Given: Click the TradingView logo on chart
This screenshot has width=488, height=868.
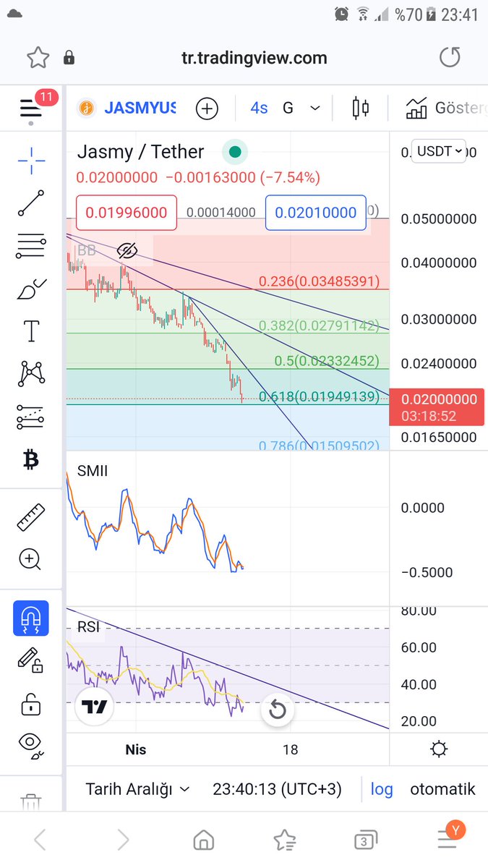Looking at the screenshot, I should point(95,707).
